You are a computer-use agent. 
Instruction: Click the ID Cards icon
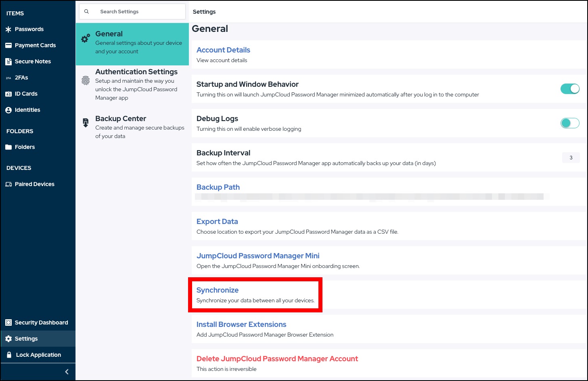(8, 94)
